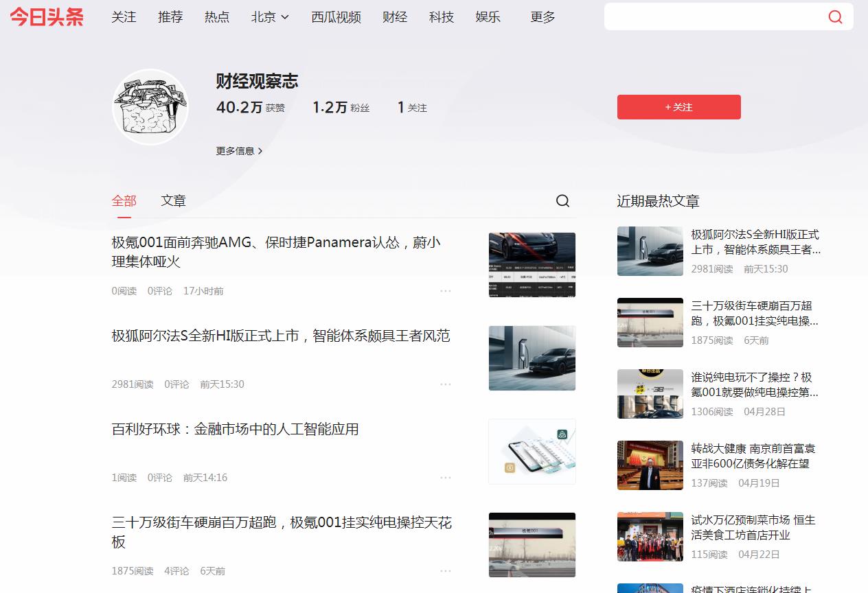
Task: Click the sidebar thumbnail of the 试水万亿预制菜市场 article
Action: (650, 537)
